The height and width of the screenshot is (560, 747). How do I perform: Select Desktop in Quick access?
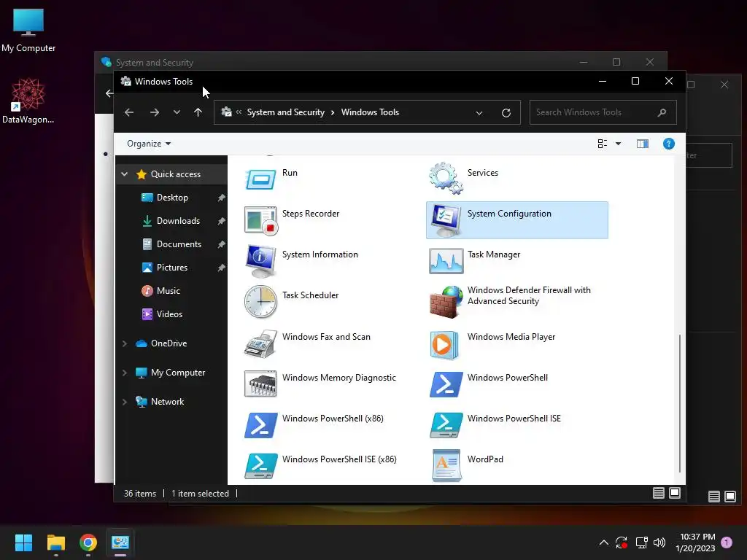172,198
